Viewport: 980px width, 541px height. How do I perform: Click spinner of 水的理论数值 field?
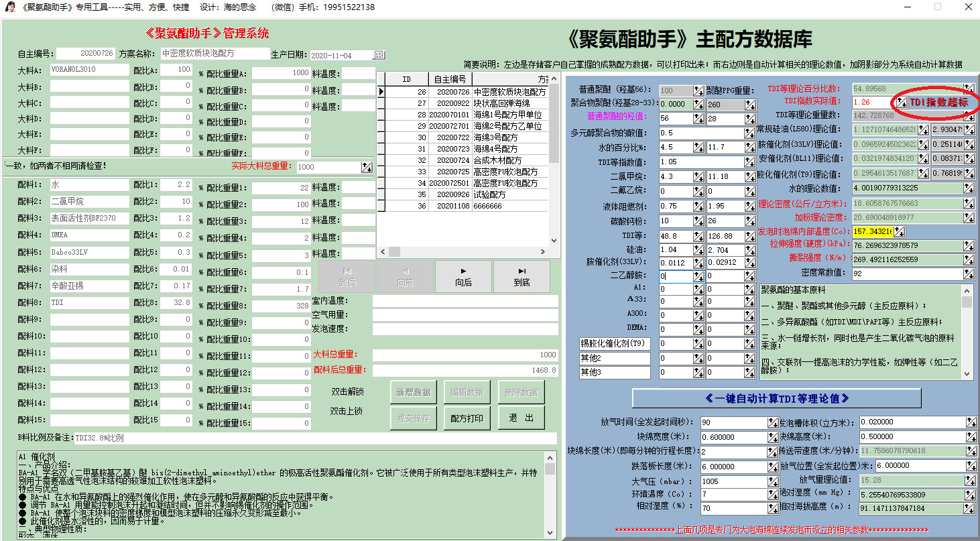(969, 188)
